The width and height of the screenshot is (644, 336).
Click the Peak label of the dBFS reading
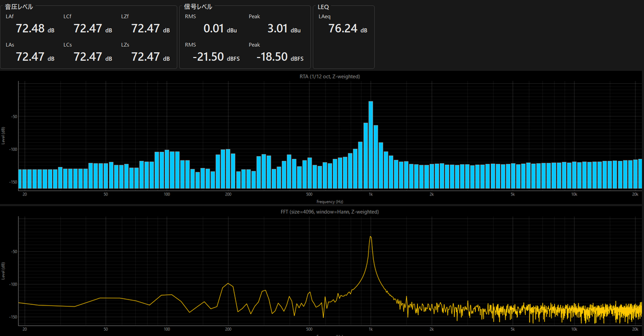pos(254,45)
